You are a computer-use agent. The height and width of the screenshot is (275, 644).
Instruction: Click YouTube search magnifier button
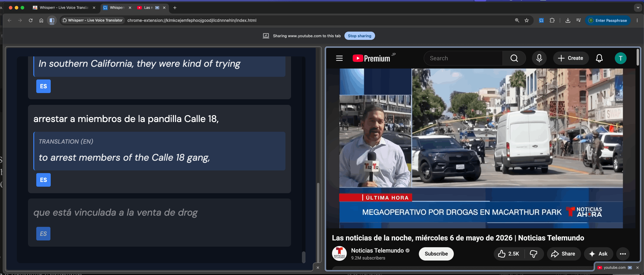pos(514,58)
